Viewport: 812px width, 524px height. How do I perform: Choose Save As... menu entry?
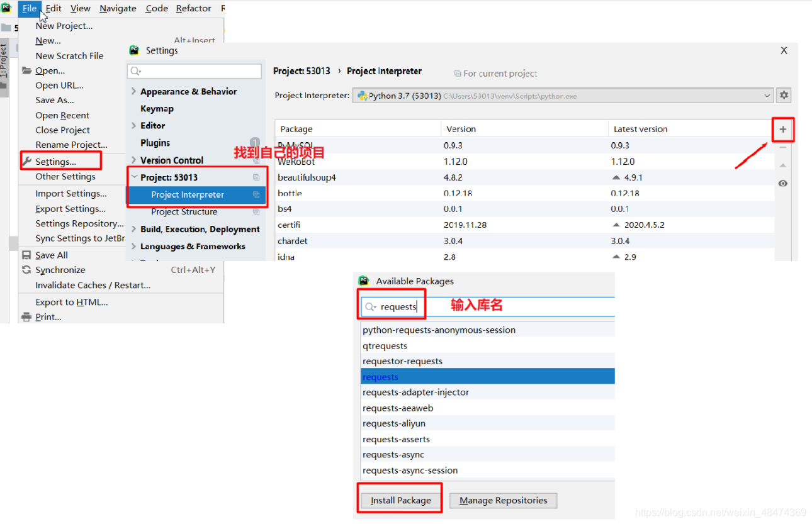pyautogui.click(x=55, y=100)
